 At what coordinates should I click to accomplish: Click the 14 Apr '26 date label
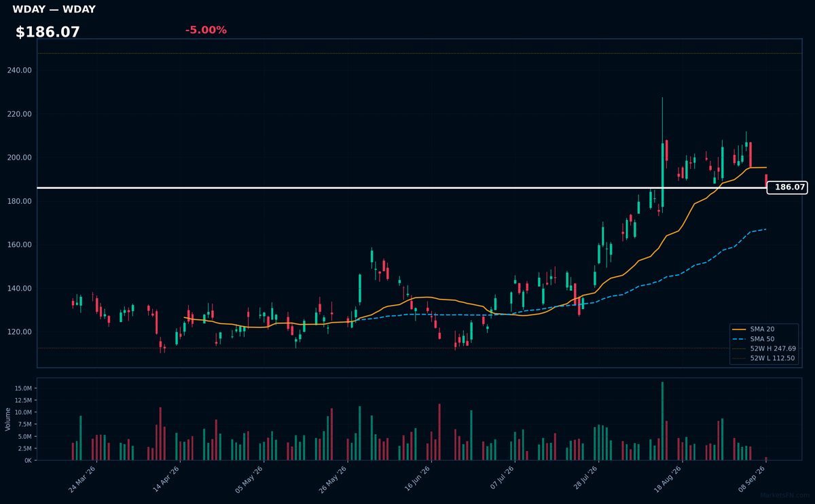click(166, 479)
